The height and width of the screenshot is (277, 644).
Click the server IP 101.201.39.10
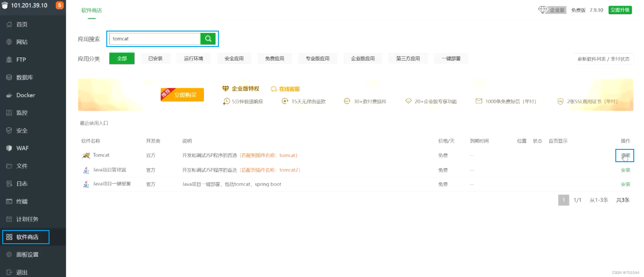pyautogui.click(x=29, y=5)
